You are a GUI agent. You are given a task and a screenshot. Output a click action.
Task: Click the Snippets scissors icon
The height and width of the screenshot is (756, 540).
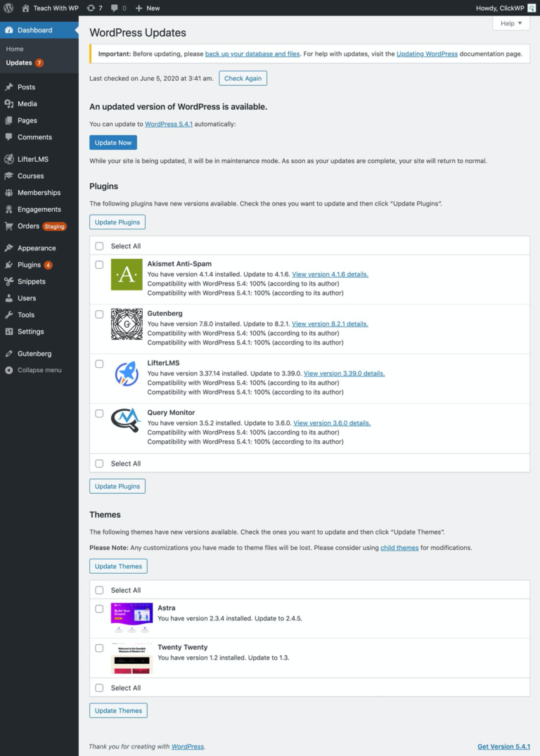point(8,281)
